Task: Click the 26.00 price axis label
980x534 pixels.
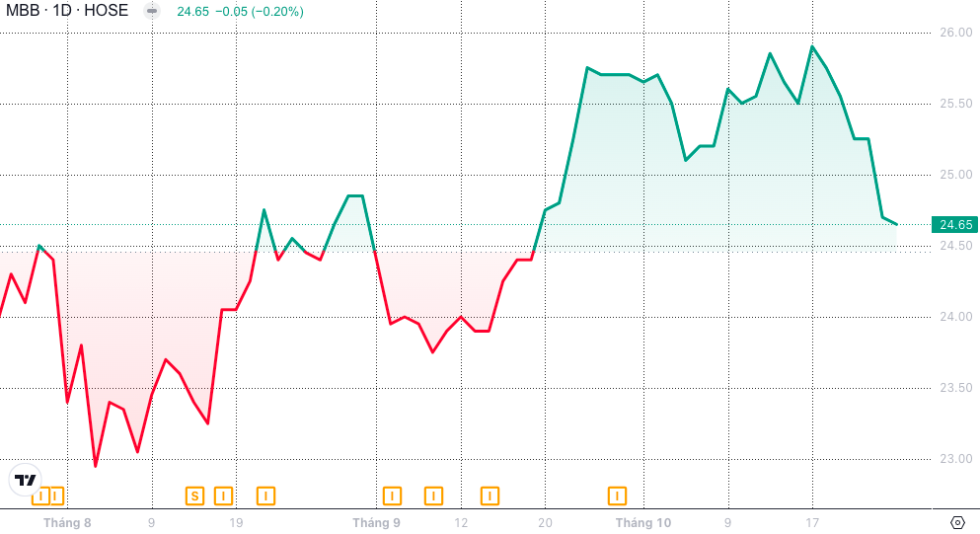Action: coord(955,33)
